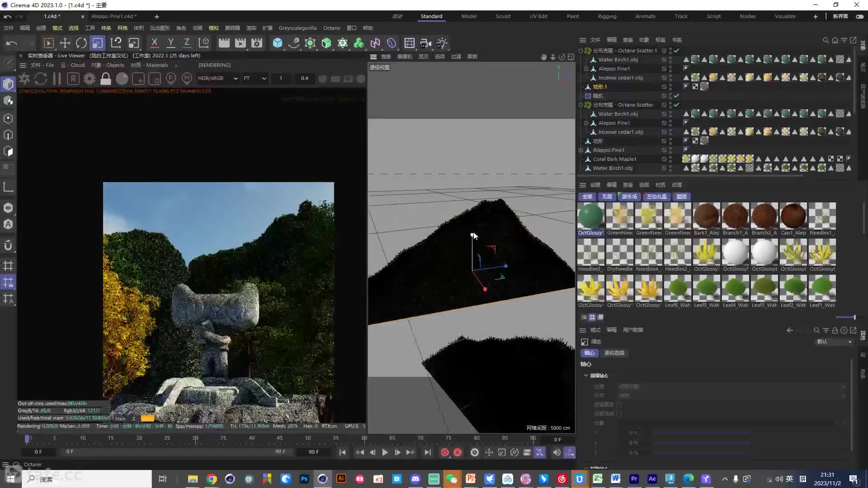Image resolution: width=868 pixels, height=488 pixels.
Task: Click Object Manager search magnifier icon
Action: (x=826, y=40)
